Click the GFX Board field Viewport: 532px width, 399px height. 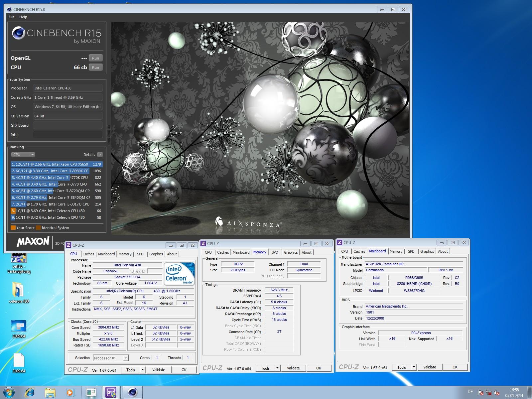[67, 125]
